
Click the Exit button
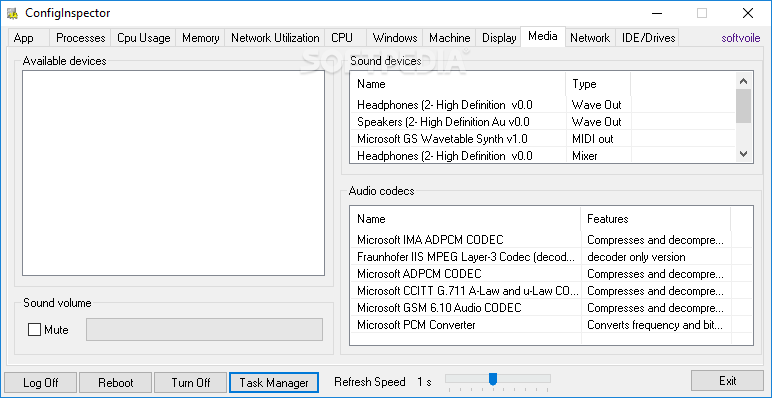[727, 381]
